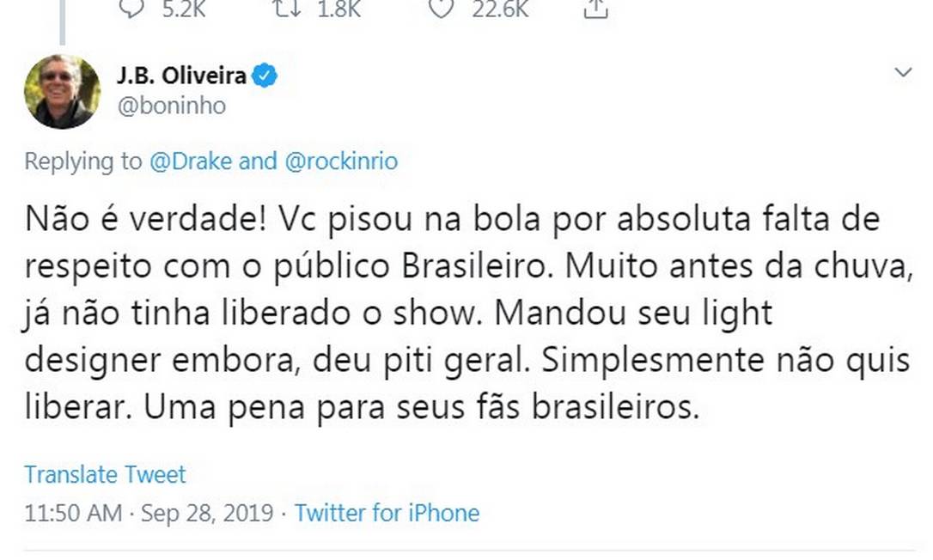Viewport: 933px width, 560px height.
Task: Expand the tweet options chevron
Action: 903,74
